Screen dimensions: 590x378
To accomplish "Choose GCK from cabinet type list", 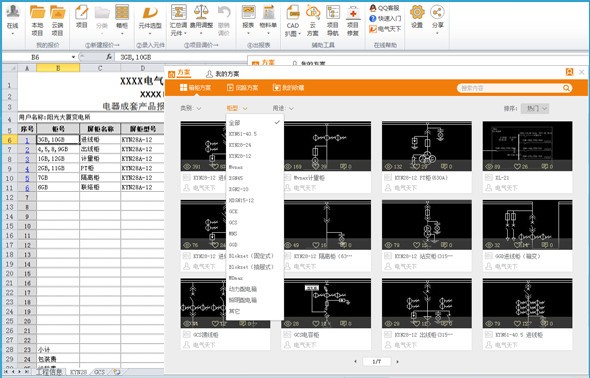I will click(x=254, y=211).
